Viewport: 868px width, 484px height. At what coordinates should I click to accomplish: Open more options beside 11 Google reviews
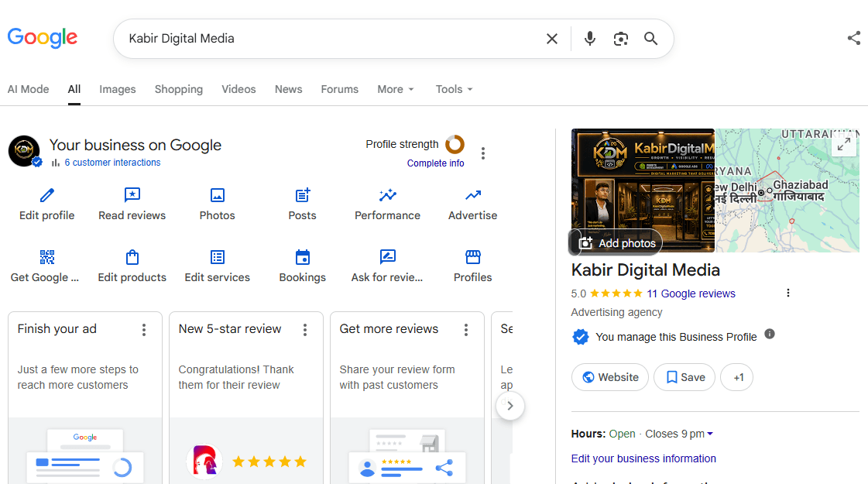pyautogui.click(x=788, y=293)
